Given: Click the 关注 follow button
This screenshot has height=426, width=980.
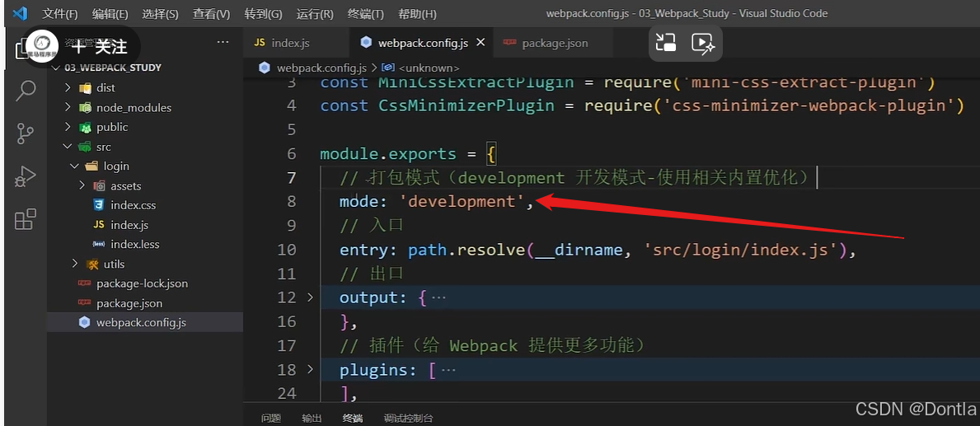Looking at the screenshot, I should (x=99, y=46).
